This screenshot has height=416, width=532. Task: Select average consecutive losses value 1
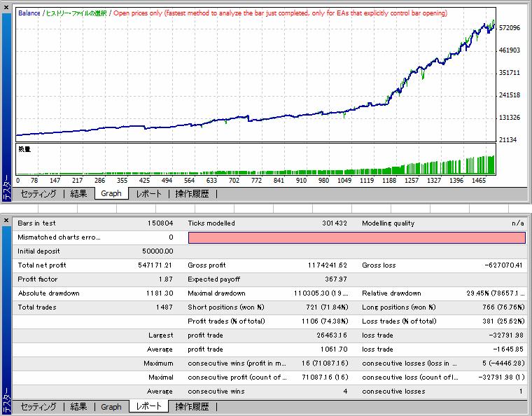click(521, 391)
